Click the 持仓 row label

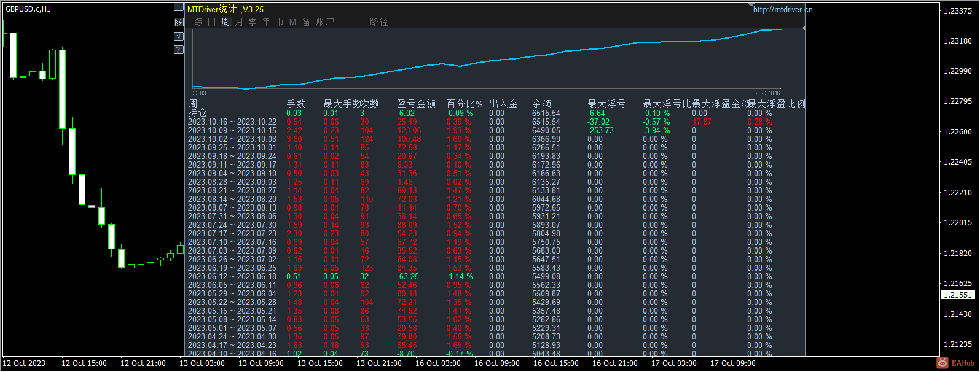[197, 113]
